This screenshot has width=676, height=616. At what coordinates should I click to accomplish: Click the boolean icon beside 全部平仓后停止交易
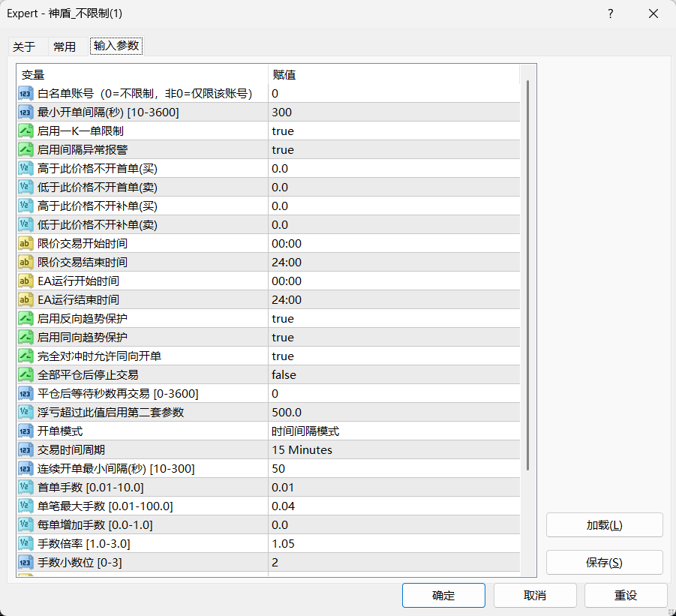pyautogui.click(x=26, y=375)
